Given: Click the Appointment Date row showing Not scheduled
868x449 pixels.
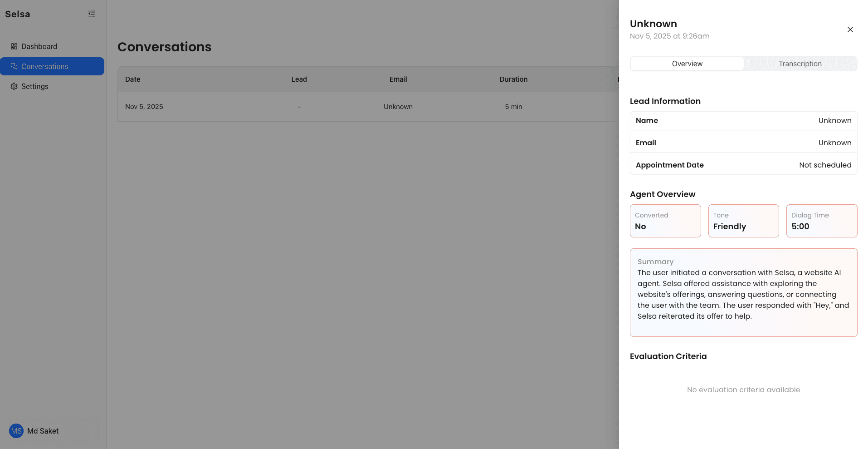Looking at the screenshot, I should (743, 164).
